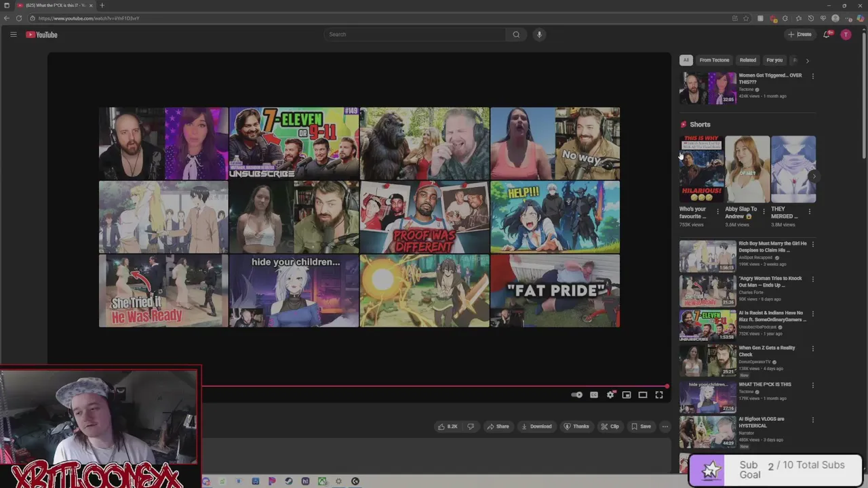Open the browser profile avatar
Viewport: 868px width, 488px height.
[835, 18]
